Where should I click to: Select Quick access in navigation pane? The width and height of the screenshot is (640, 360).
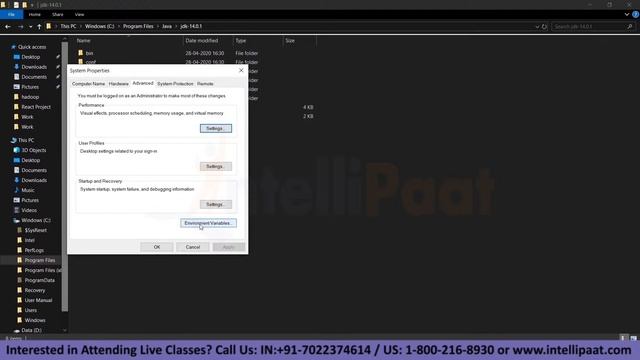click(x=31, y=47)
